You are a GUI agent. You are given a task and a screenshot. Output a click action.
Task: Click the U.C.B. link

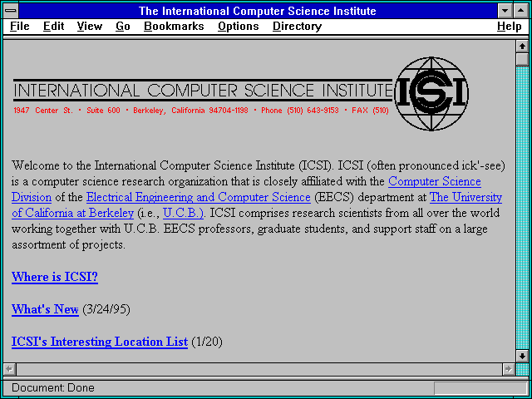183,213
